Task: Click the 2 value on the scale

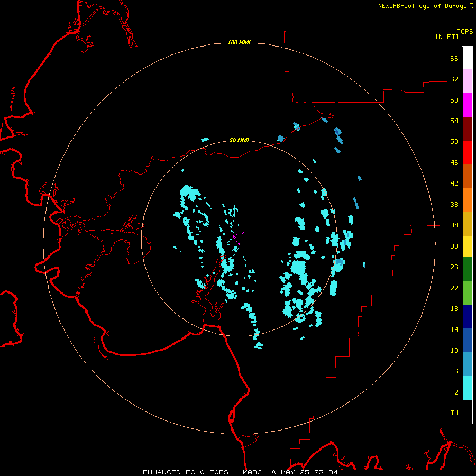Action: (x=456, y=392)
